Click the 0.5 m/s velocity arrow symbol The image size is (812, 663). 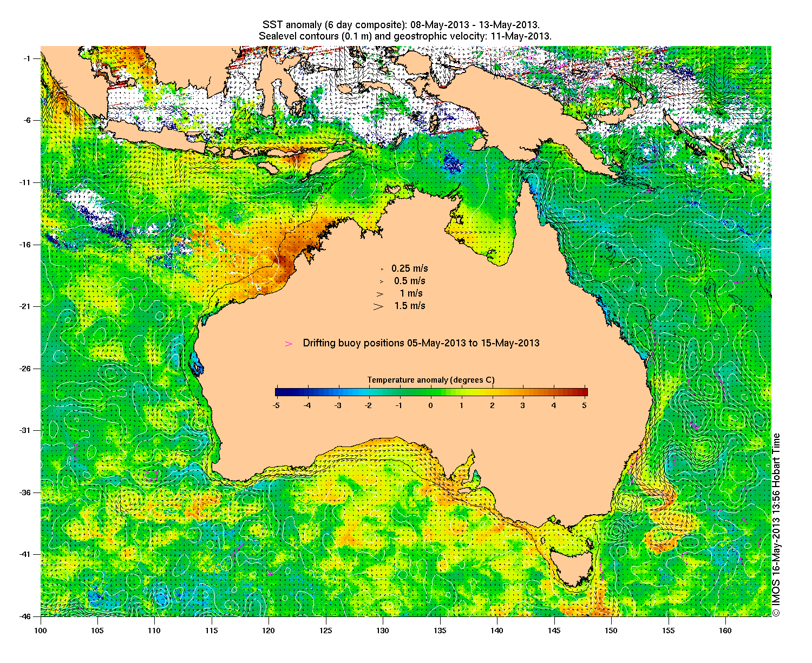(x=381, y=281)
